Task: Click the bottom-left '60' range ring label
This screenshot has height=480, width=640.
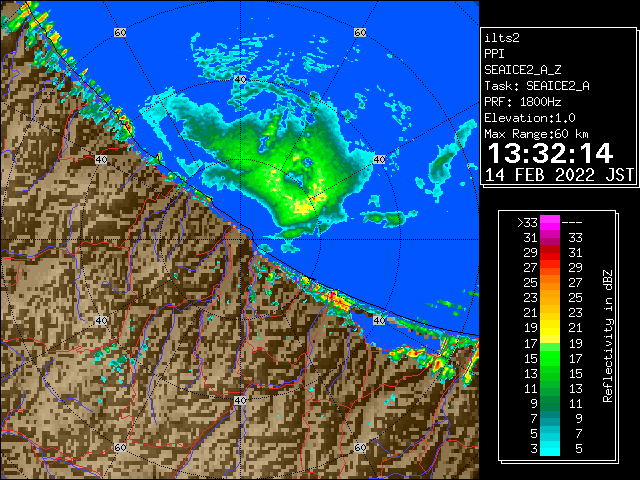Action: tap(120, 448)
